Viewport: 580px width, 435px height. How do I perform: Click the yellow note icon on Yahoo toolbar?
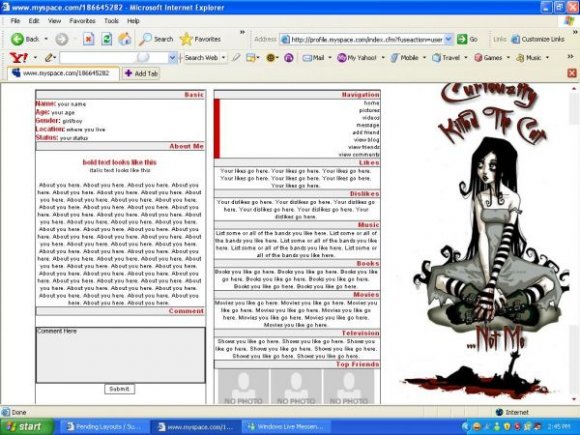[251, 57]
